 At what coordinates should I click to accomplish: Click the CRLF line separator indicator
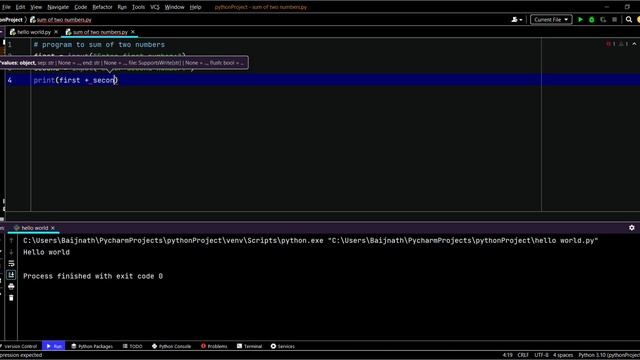click(x=523, y=355)
